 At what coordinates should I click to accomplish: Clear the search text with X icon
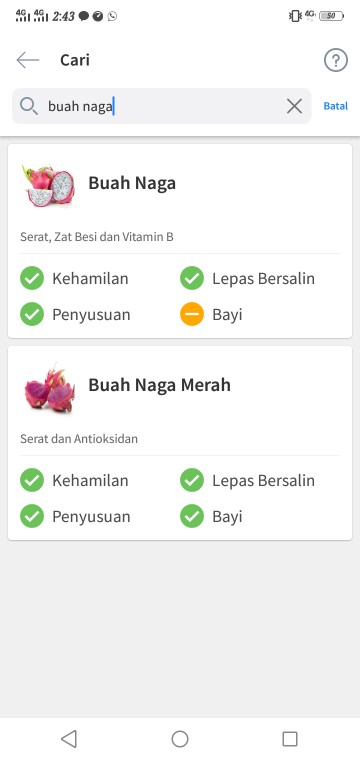[294, 106]
